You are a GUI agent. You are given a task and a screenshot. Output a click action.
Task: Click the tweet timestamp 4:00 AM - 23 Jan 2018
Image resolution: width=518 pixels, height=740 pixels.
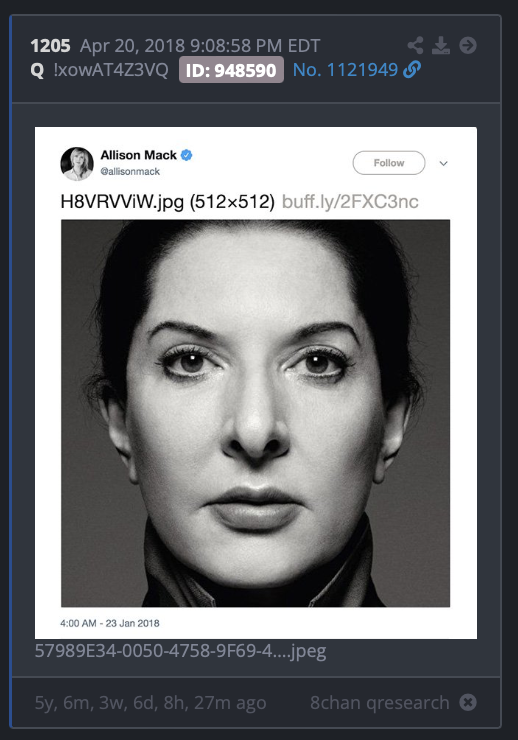click(110, 623)
